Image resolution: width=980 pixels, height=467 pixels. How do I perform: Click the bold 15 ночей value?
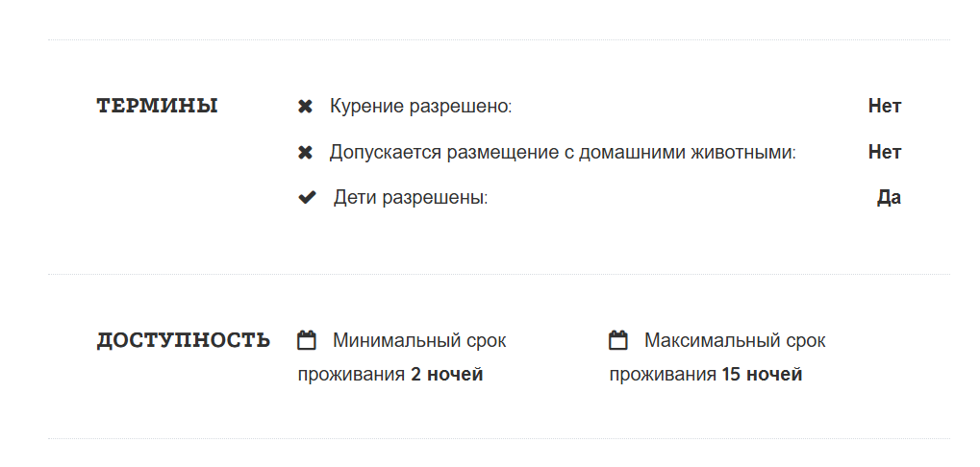pos(762,375)
